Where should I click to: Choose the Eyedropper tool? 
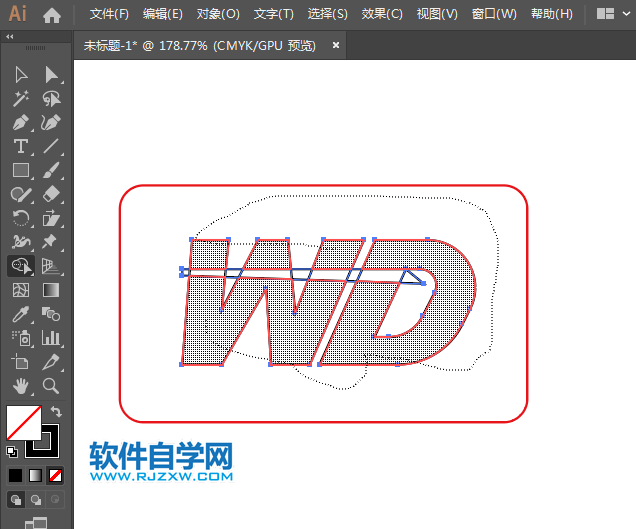[21, 314]
